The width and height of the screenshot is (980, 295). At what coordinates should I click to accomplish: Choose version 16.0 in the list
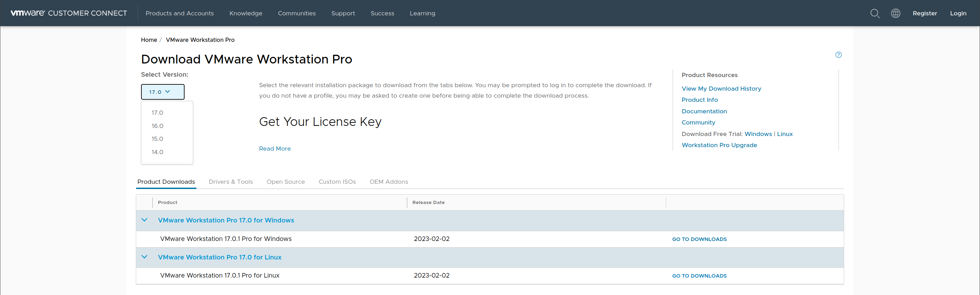[x=157, y=126]
